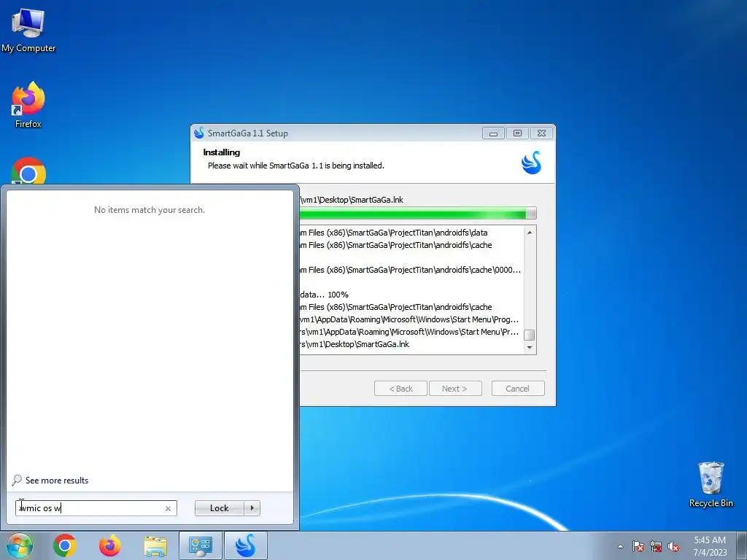
Task: Open network status tray icon
Action: tap(656, 547)
